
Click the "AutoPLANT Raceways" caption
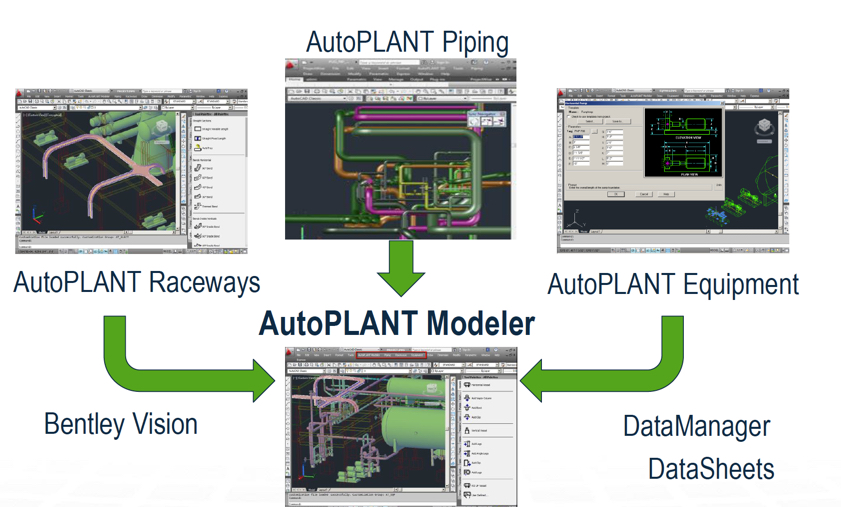[136, 283]
